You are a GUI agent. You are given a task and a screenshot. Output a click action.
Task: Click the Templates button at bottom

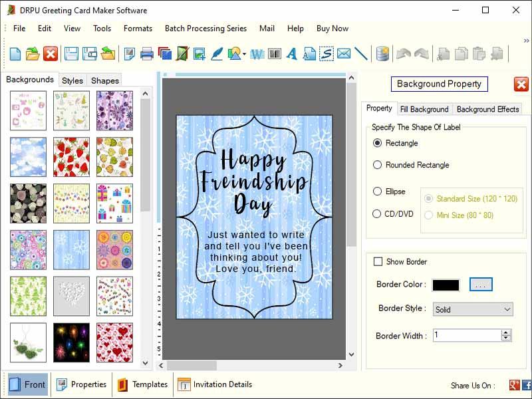point(142,384)
